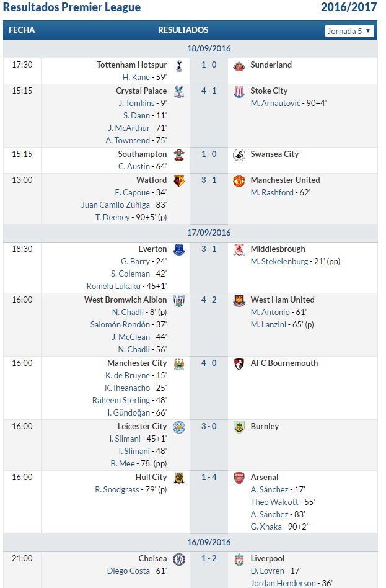Click the Crystal Palace eagle crest

[x=179, y=92]
